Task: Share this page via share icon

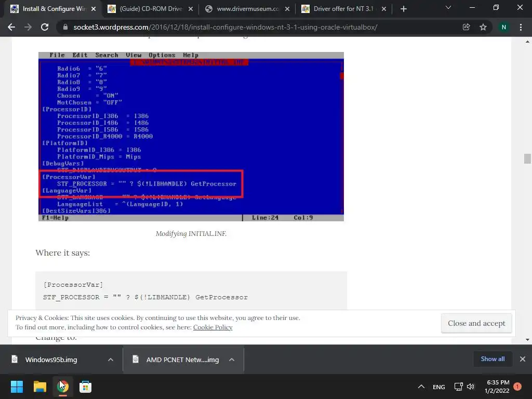Action: tap(466, 27)
